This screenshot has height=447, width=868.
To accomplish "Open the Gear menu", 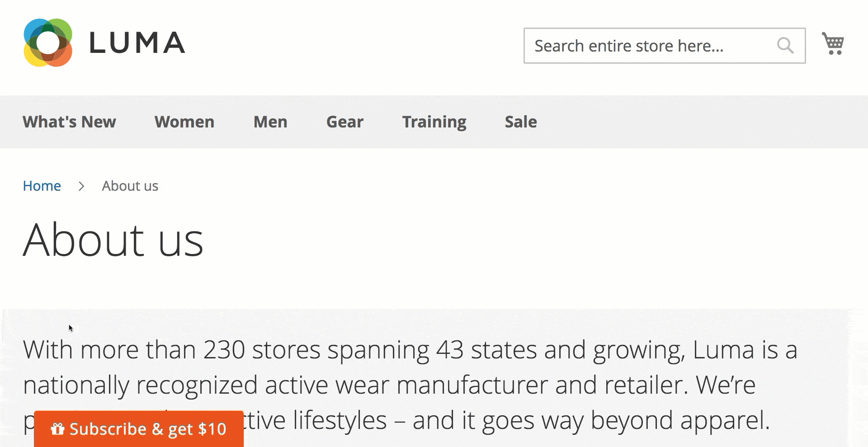I will (x=345, y=122).
